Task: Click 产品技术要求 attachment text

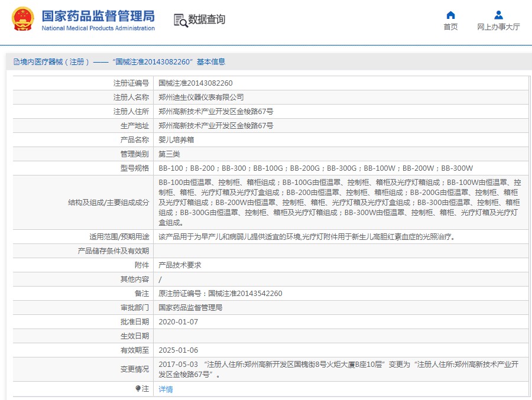Action: pyautogui.click(x=180, y=265)
